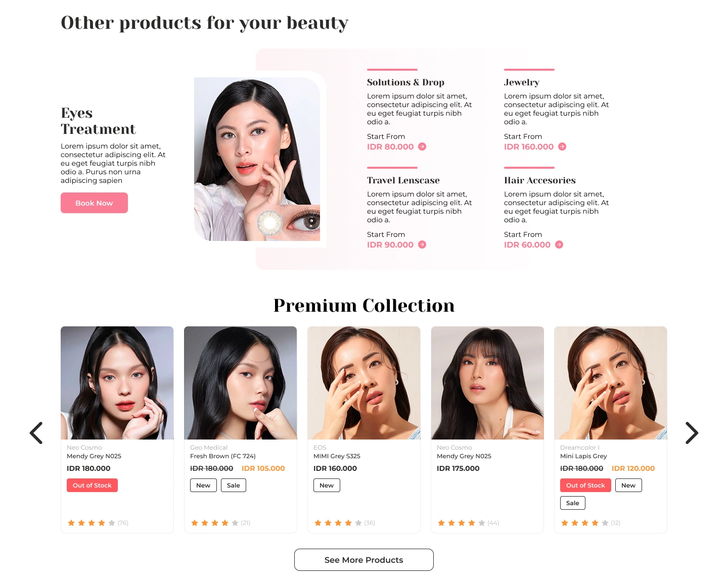Click New tag on MIMI Grey S325 card

click(327, 485)
